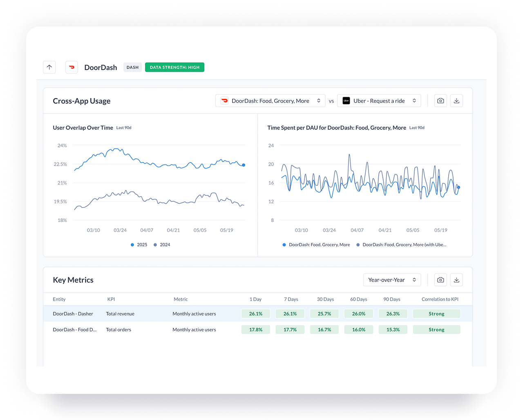Image resolution: width=523 pixels, height=420 pixels.
Task: Toggle the 2025 legend series
Action: point(139,245)
